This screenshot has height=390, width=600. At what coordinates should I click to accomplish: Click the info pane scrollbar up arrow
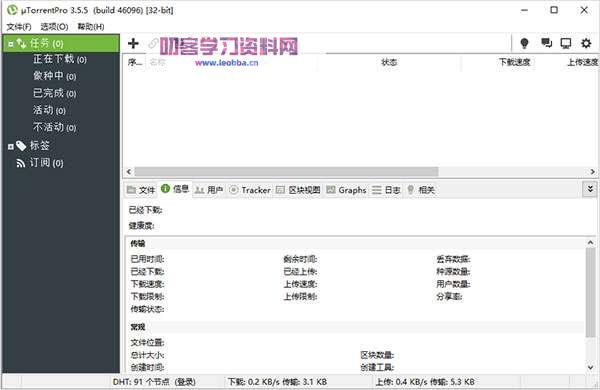click(590, 242)
